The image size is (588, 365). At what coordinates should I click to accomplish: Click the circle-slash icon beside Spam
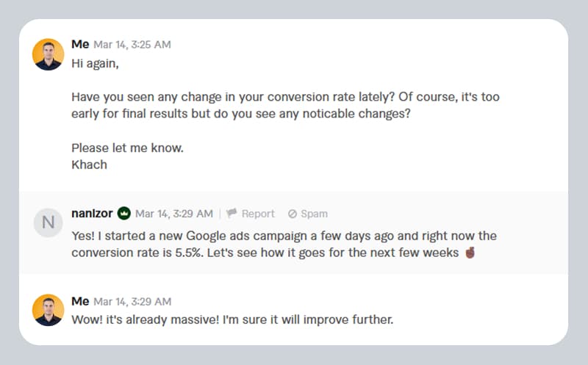(x=293, y=214)
